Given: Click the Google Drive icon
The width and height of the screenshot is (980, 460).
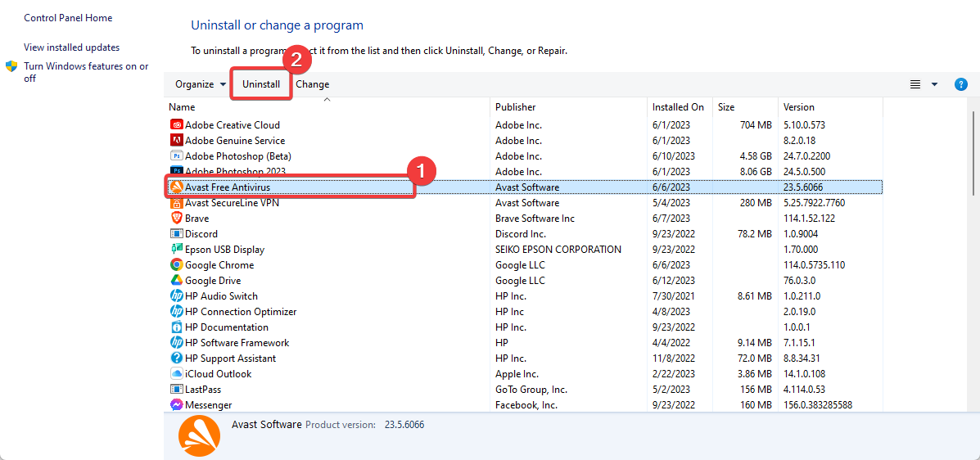Looking at the screenshot, I should point(176,281).
